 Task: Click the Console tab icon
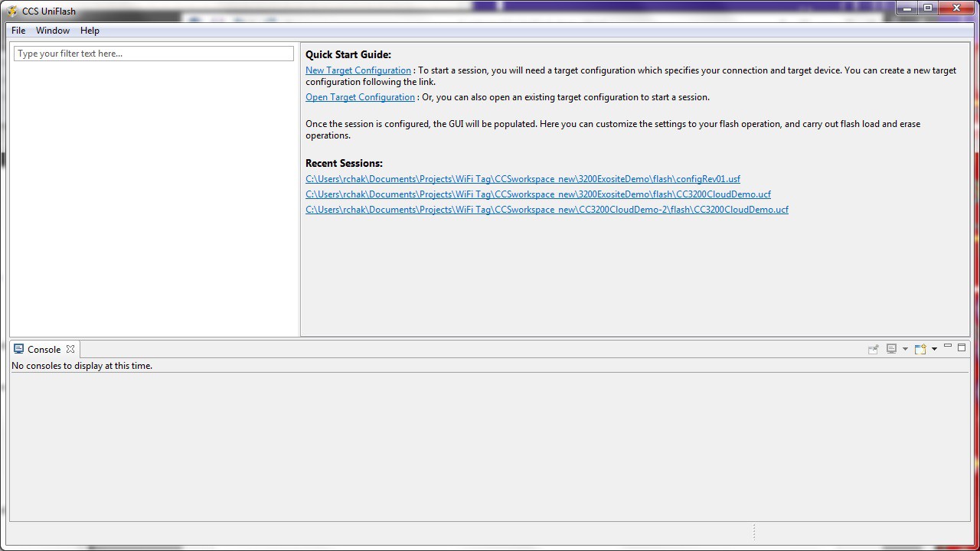[x=19, y=349]
